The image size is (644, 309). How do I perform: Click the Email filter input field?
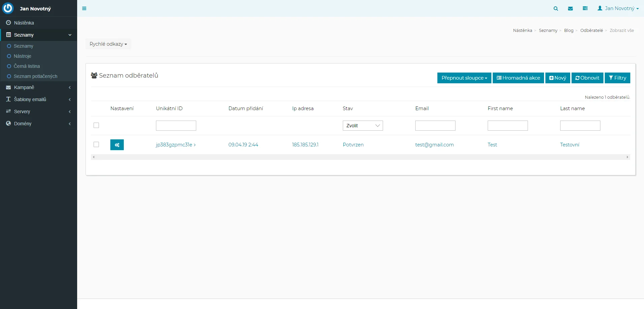pyautogui.click(x=435, y=126)
